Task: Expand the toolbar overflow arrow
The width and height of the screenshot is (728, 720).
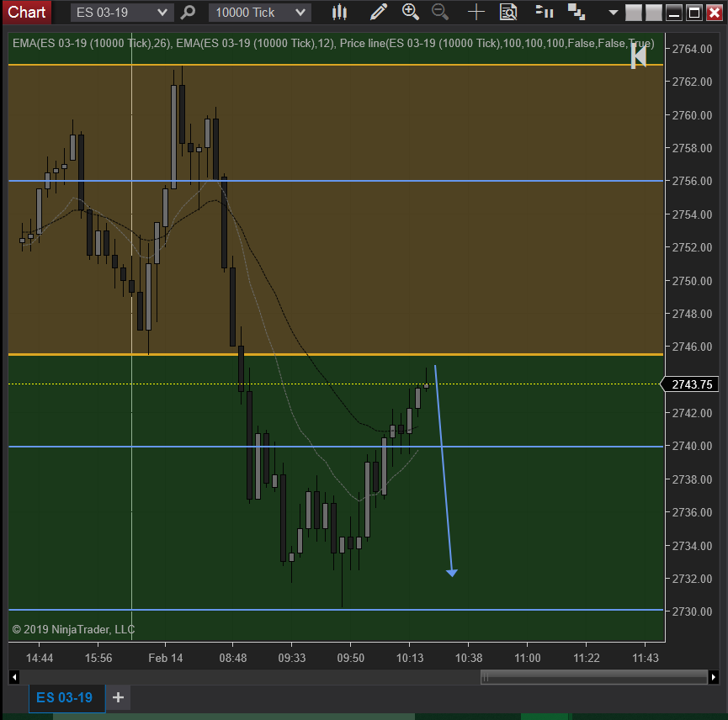Action: [x=613, y=13]
